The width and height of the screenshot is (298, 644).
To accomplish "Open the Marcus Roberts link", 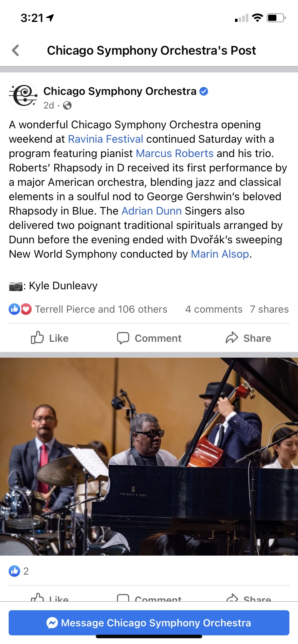I will pyautogui.click(x=175, y=153).
